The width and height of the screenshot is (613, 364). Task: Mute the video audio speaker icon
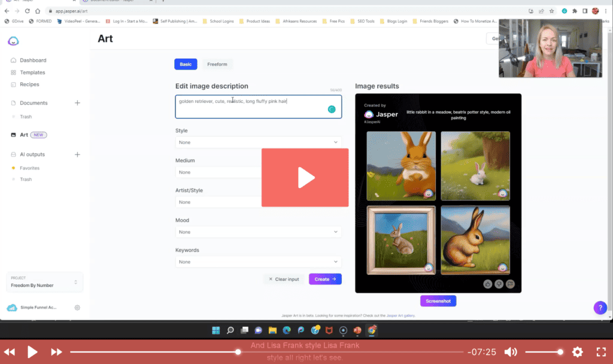(x=511, y=352)
